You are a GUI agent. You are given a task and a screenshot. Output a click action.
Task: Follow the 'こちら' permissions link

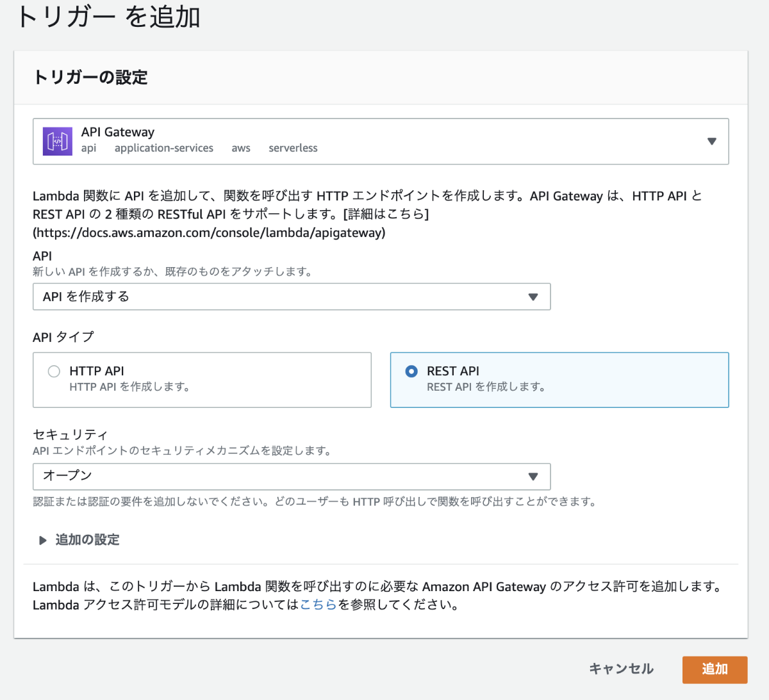coord(318,605)
